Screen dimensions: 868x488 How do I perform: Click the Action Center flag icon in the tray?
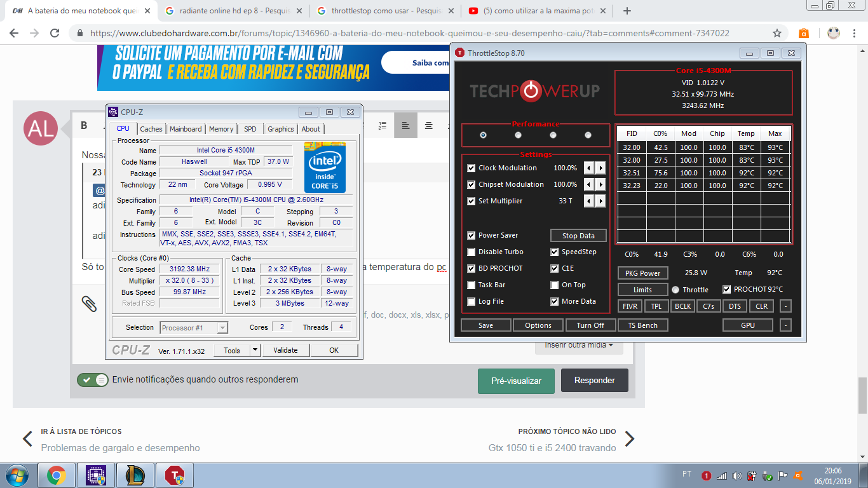point(783,475)
